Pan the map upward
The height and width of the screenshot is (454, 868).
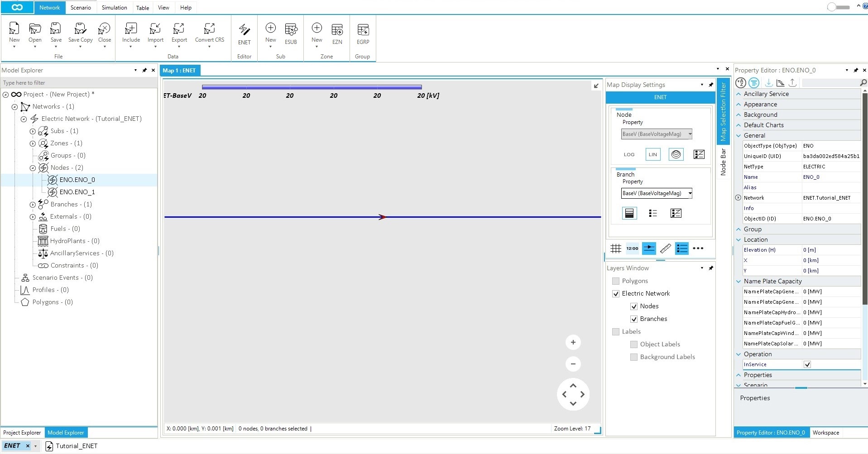573,385
